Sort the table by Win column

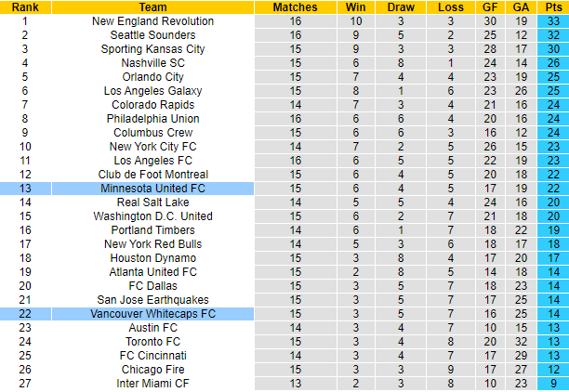pyautogui.click(x=356, y=7)
